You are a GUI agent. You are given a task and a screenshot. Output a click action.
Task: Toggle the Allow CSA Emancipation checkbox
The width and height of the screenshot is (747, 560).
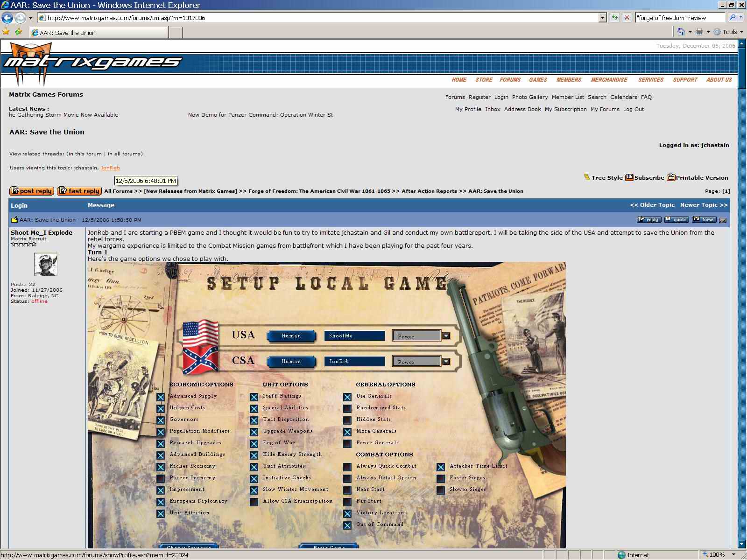[254, 502]
